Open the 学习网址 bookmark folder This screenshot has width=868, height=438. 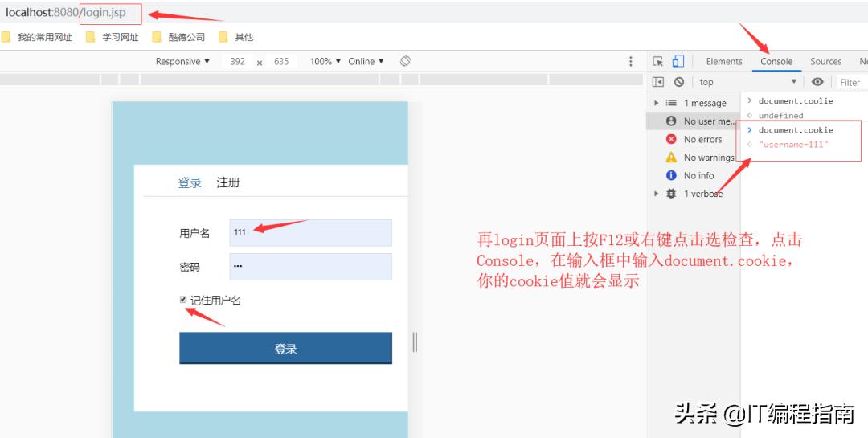point(113,37)
